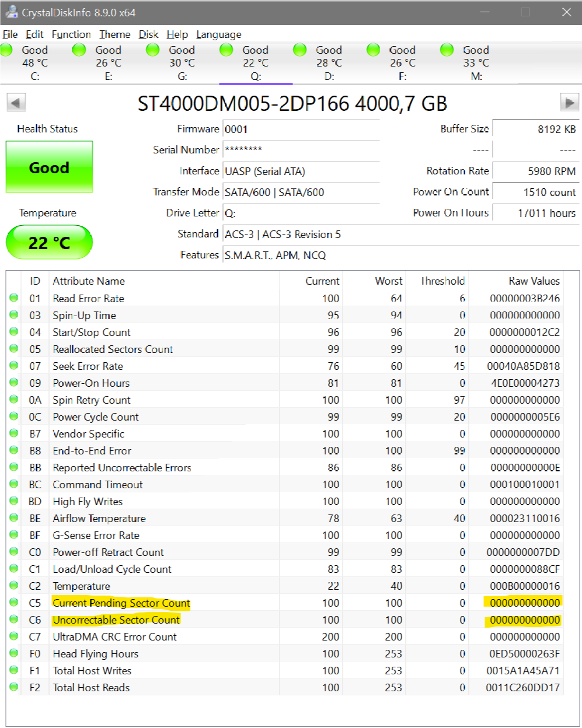The width and height of the screenshot is (582, 728).
Task: Select the Load/Unload Cycle Count row
Action: (x=285, y=569)
